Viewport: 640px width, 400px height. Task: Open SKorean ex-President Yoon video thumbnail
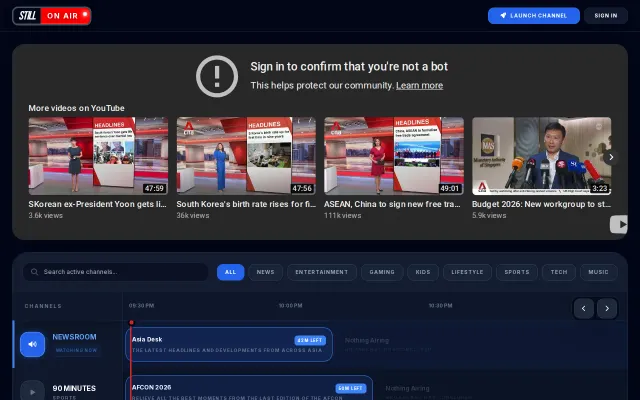98,156
